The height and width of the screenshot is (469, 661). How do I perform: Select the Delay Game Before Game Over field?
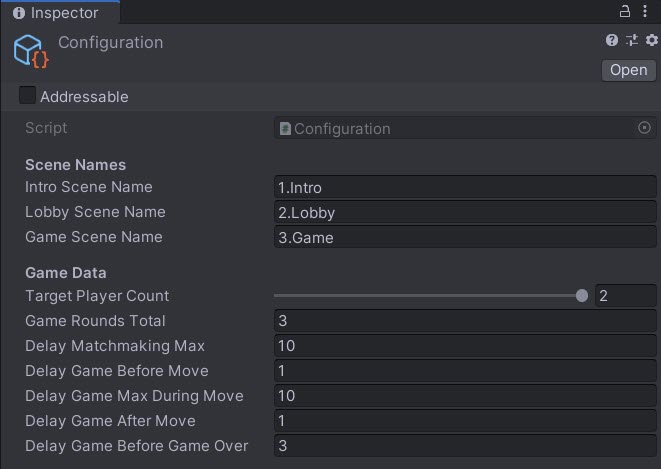click(x=465, y=446)
